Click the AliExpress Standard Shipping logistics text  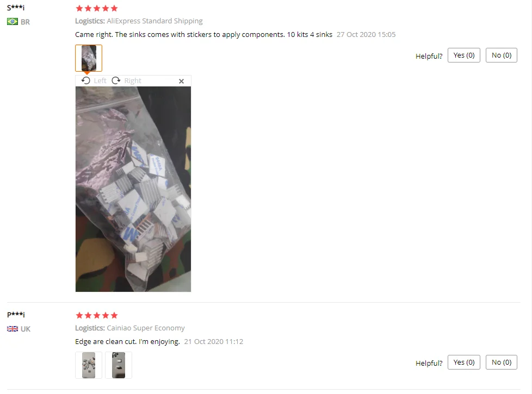[x=154, y=21]
